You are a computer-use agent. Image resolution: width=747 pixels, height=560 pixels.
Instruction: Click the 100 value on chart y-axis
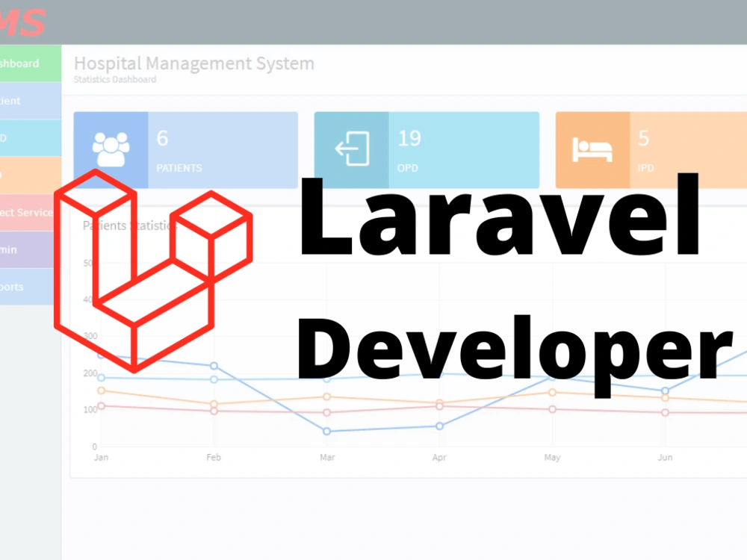coord(90,409)
